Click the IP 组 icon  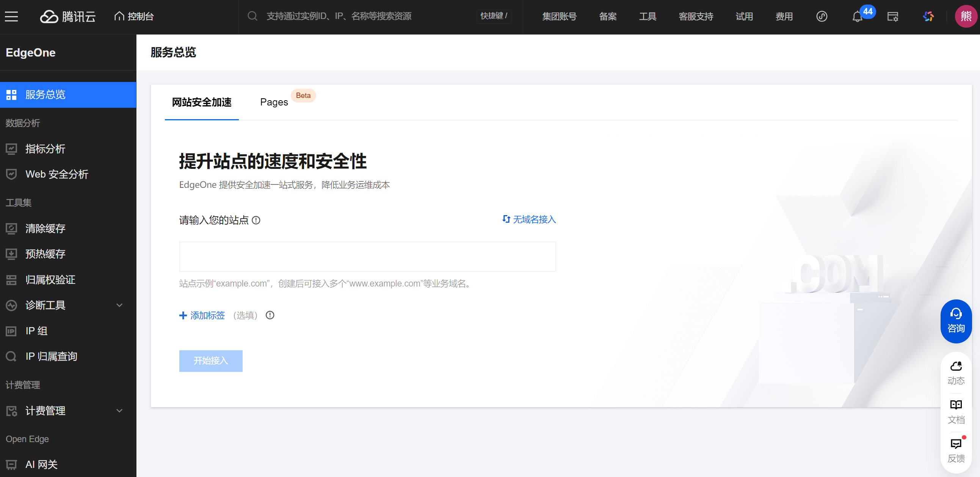[x=11, y=331]
